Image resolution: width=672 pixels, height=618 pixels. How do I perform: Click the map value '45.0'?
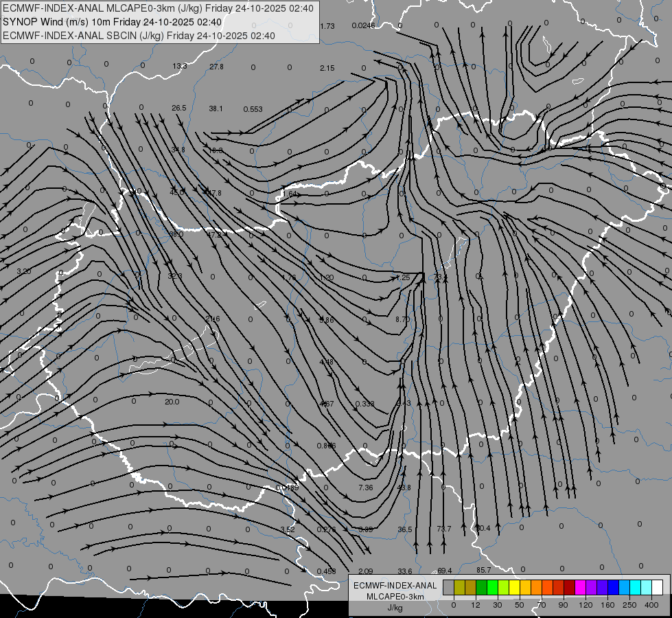pyautogui.click(x=176, y=192)
